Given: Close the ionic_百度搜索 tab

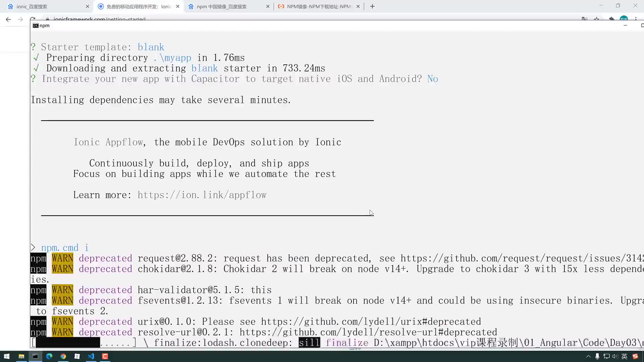Looking at the screenshot, I should [x=88, y=6].
